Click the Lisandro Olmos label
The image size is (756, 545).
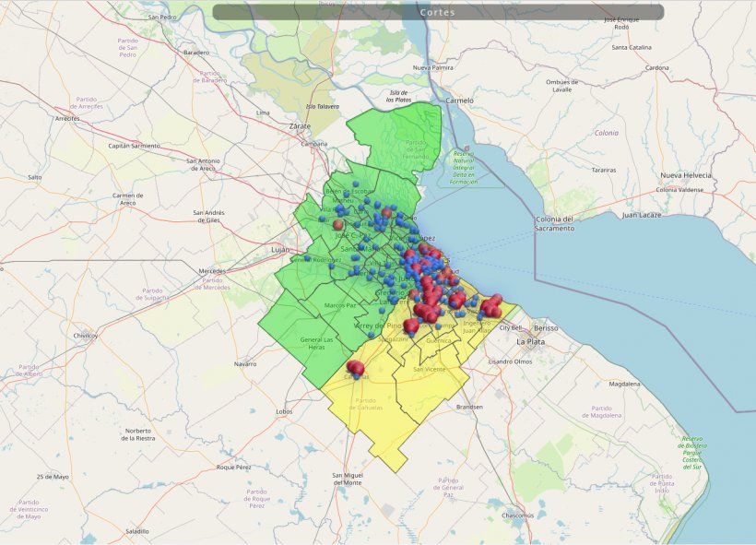tap(510, 361)
